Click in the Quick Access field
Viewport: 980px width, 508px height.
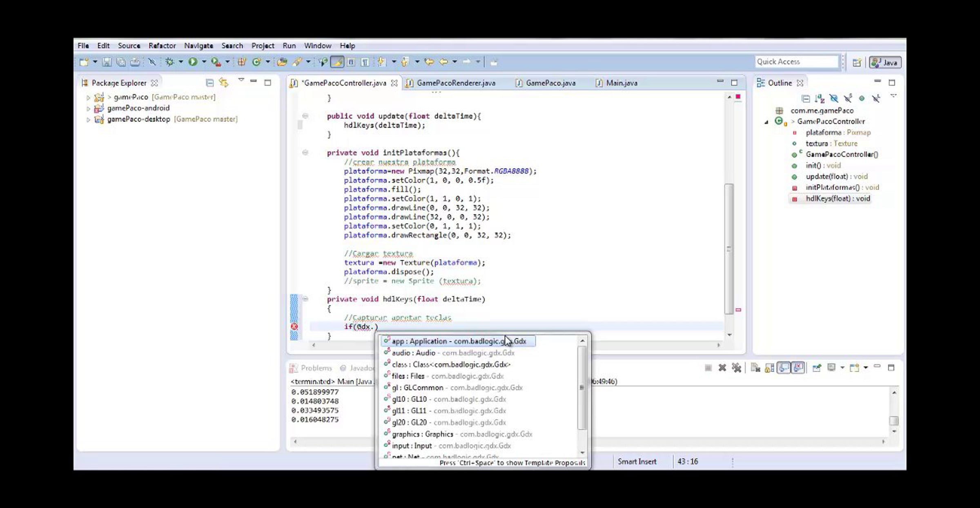796,62
